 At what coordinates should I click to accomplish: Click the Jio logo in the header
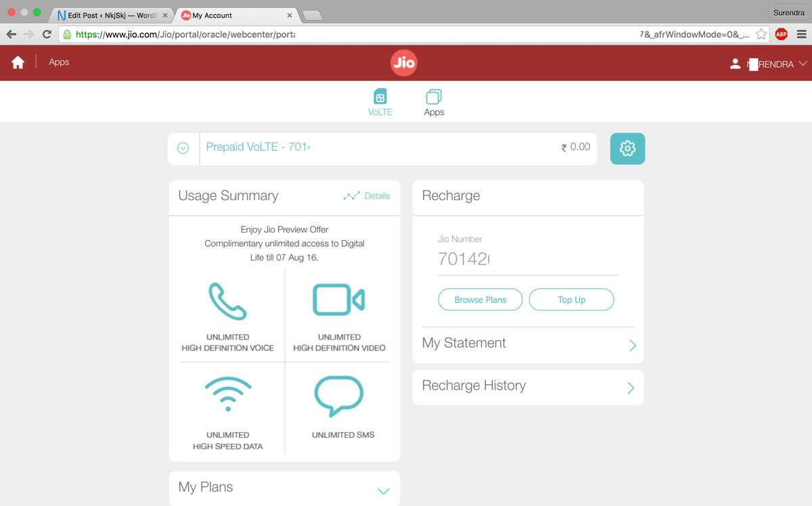point(404,63)
